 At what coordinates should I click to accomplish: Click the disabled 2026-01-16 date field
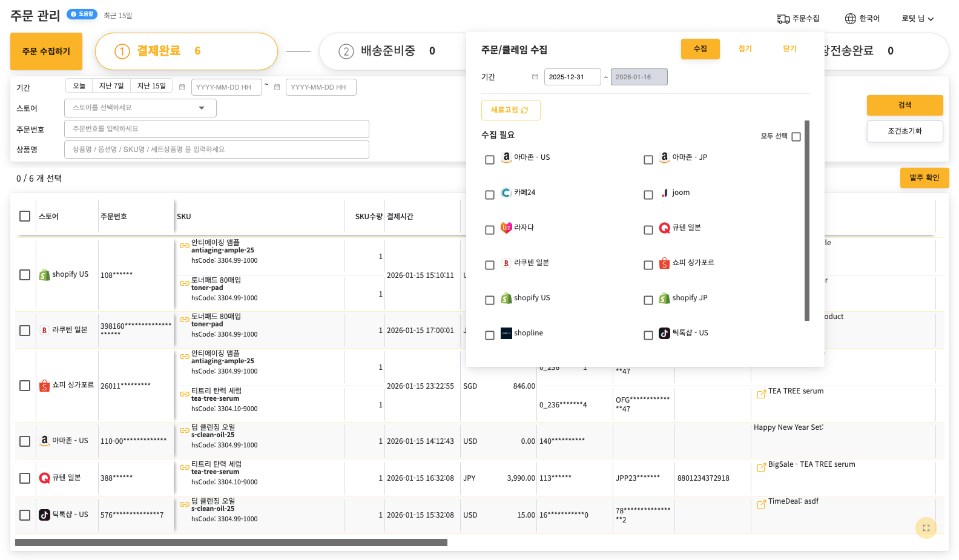pos(639,77)
